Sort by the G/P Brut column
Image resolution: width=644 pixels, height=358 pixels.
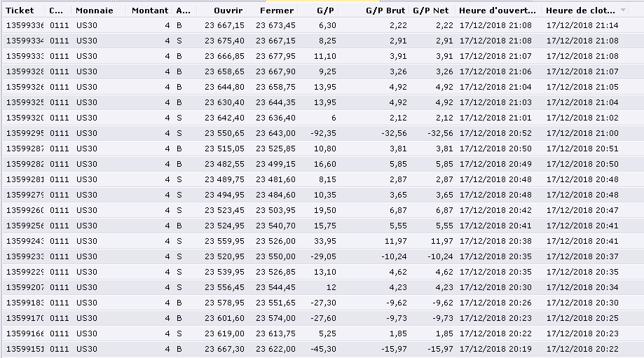(x=385, y=11)
